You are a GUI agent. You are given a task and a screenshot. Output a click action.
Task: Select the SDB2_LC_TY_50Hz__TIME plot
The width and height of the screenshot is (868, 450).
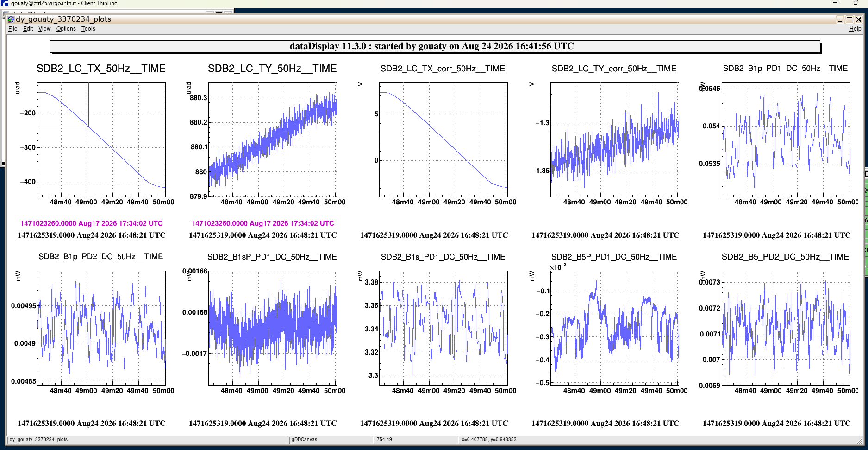273,140
